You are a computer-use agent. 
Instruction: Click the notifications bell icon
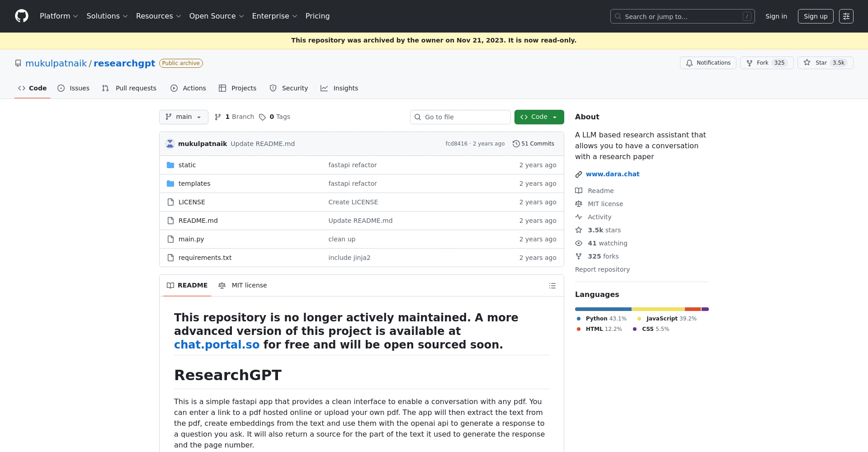click(689, 63)
